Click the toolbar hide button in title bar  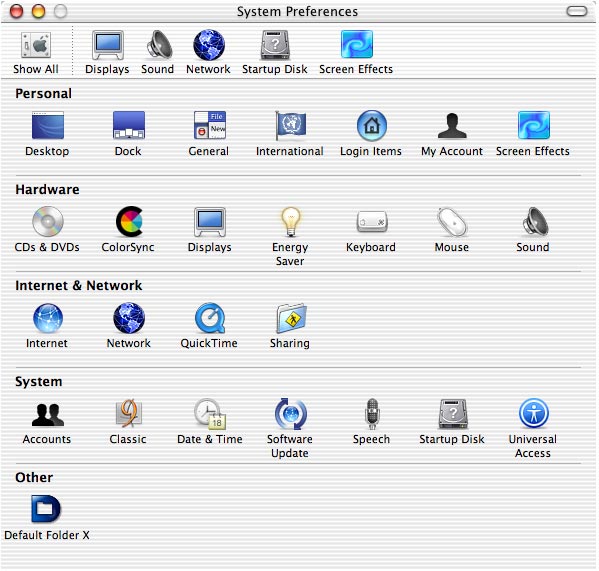point(576,11)
